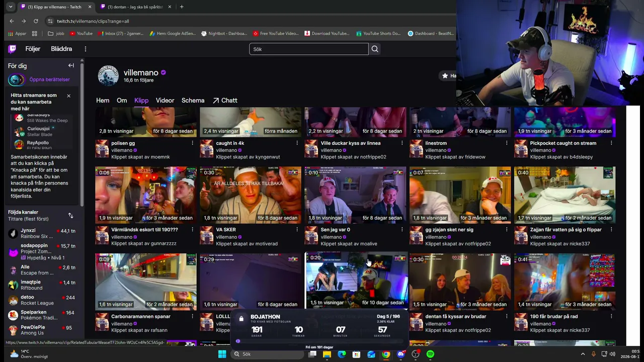Open the stories avatar ring

[16, 79]
